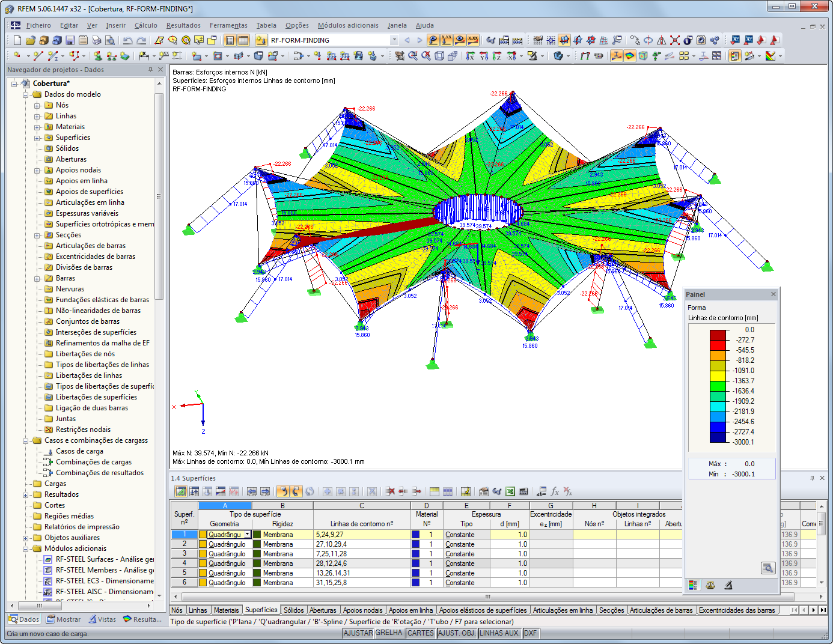Undo the last action
The height and width of the screenshot is (644, 833).
point(127,40)
